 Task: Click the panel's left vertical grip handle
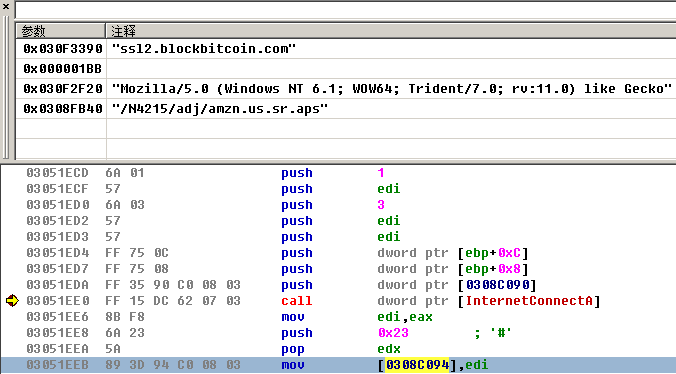coord(6,87)
